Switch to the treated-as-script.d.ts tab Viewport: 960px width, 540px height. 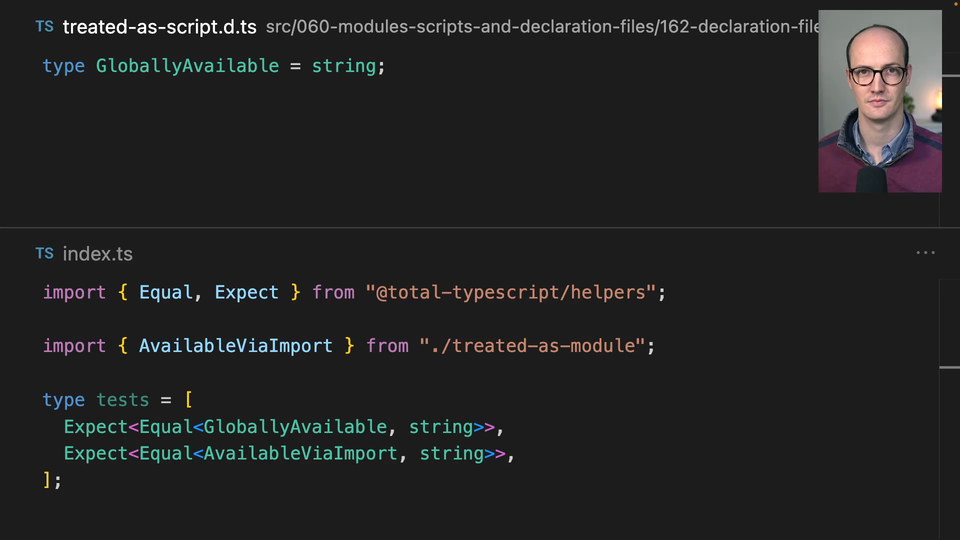[159, 27]
